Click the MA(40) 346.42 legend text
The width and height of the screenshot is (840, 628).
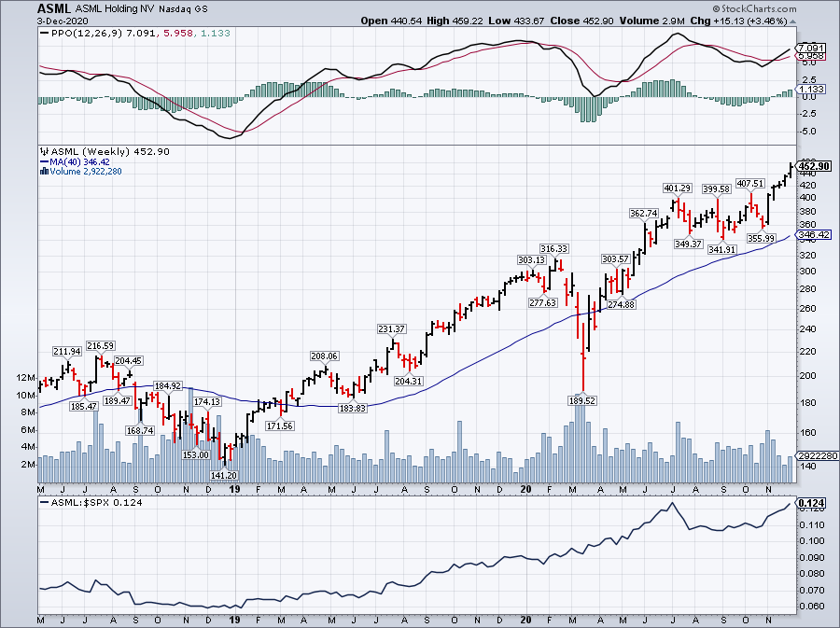[80, 161]
